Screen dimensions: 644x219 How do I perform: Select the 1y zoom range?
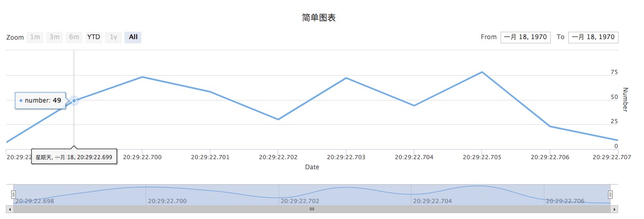[113, 37]
